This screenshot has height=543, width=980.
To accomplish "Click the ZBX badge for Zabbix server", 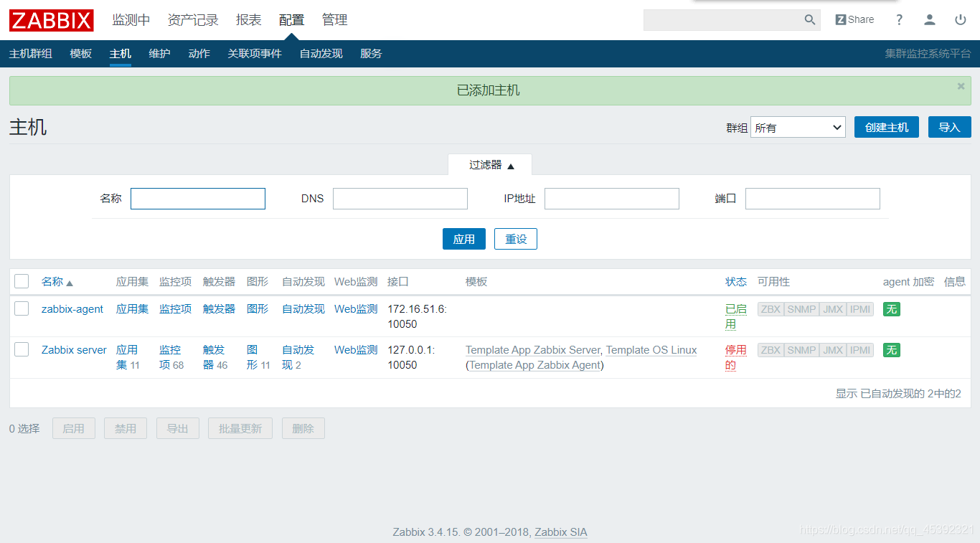I will [771, 350].
